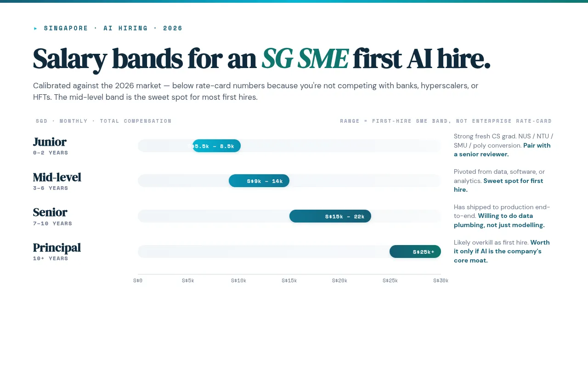The height and width of the screenshot is (377, 588).
Task: Click the 'RANGE = FIRST-HIRE SME BAND' caption
Action: click(x=446, y=121)
